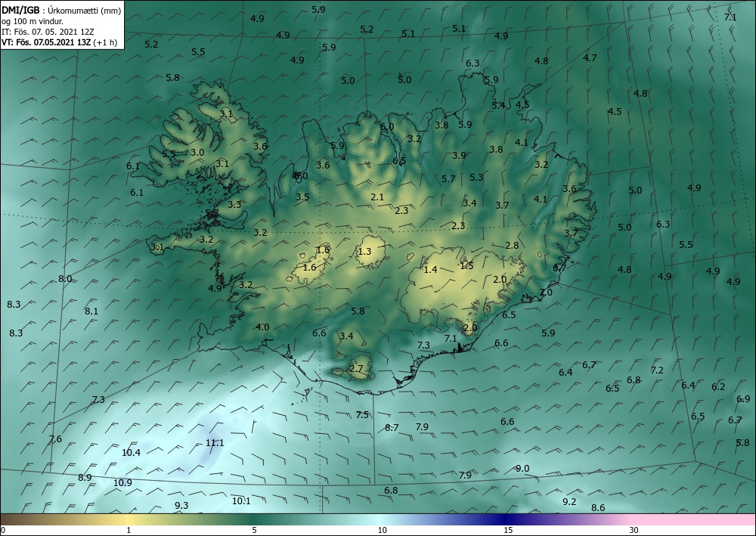
Task: Click the 8.7 value label
Action: (392, 428)
